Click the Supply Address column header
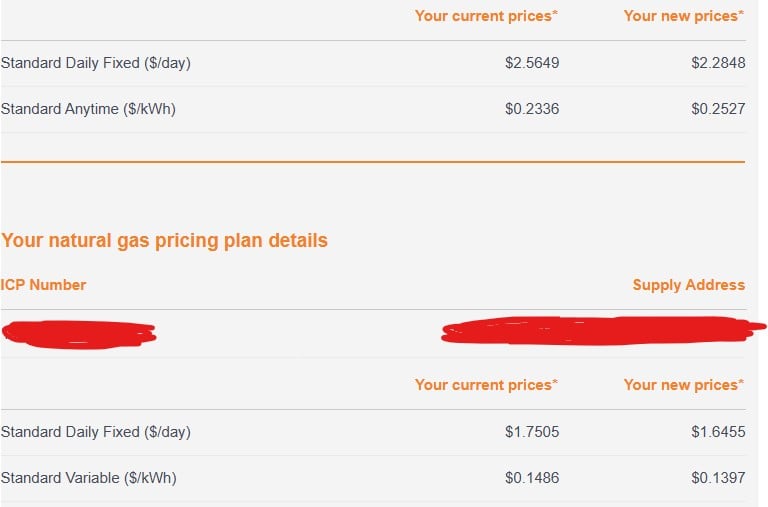This screenshot has width=768, height=507. click(x=688, y=285)
